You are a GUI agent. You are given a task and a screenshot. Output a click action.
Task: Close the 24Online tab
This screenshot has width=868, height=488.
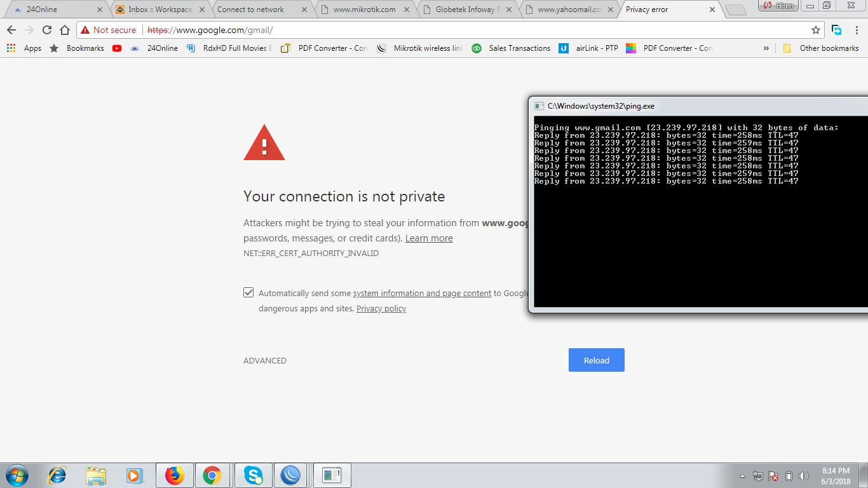(99, 10)
